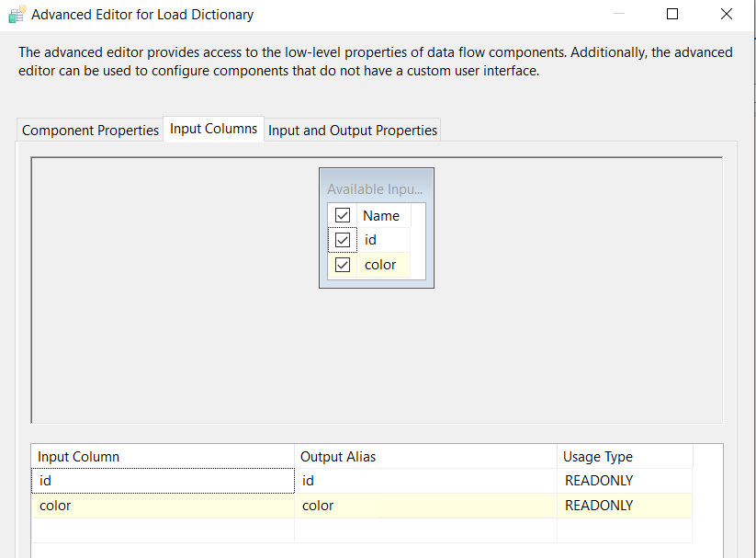Click the Available Input table title bar
Viewport: 756px width, 558px height.
(x=376, y=189)
